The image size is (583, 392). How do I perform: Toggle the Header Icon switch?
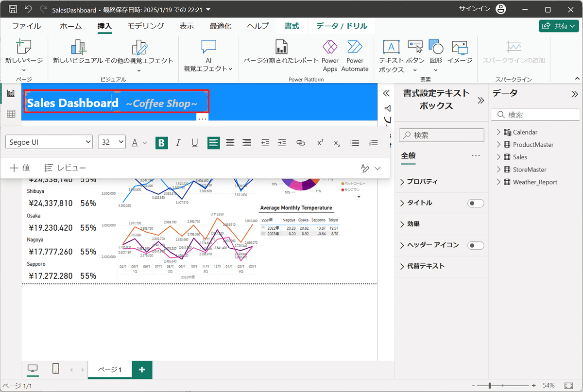point(476,245)
